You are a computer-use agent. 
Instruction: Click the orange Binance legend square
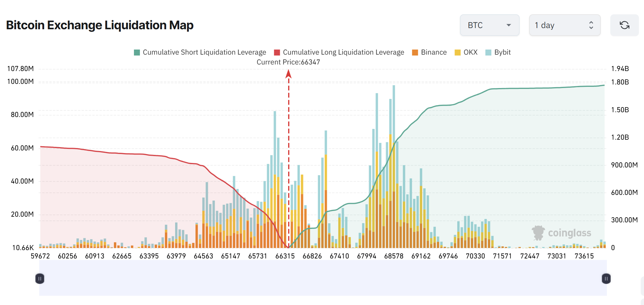point(415,52)
